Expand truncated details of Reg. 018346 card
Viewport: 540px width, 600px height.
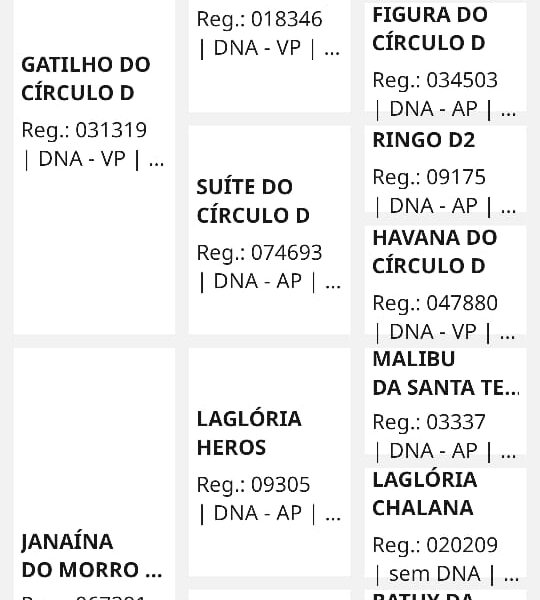tap(331, 49)
